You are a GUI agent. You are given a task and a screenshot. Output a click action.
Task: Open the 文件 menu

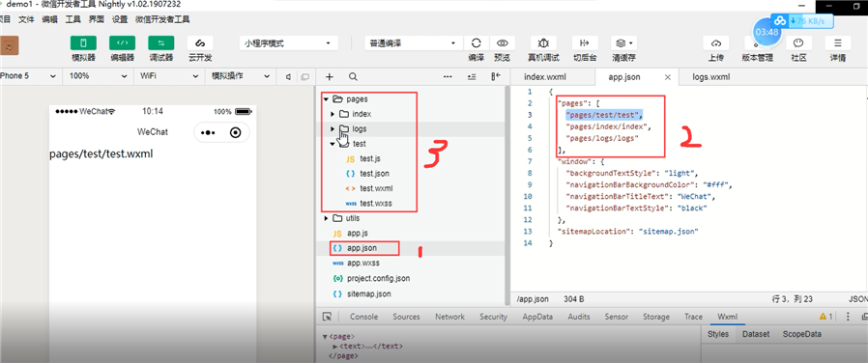(x=26, y=19)
